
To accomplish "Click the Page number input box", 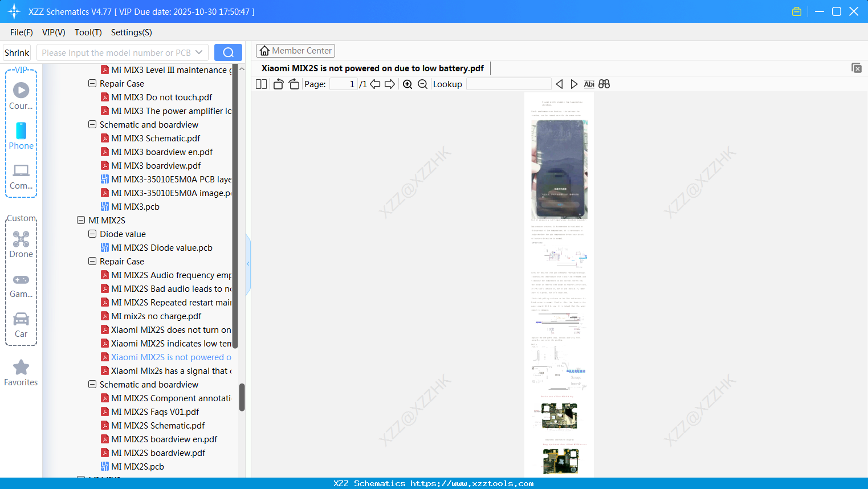I will pos(343,84).
